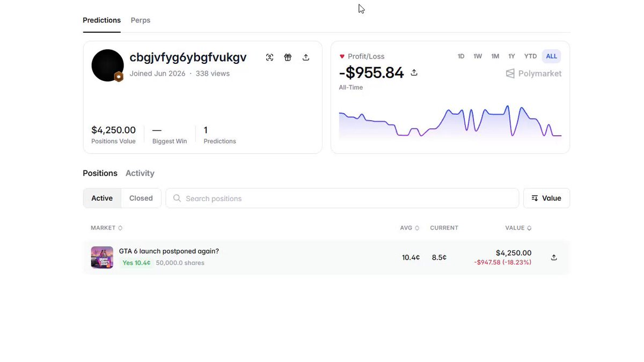
Task: Share the GTA 6 position via row icon
Action: coord(554,257)
